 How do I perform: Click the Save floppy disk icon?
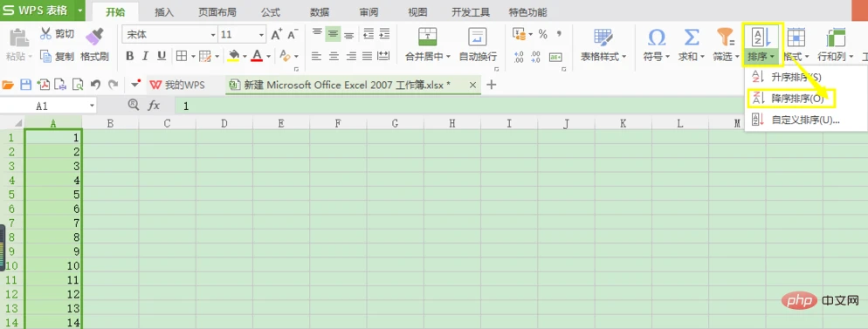point(25,85)
